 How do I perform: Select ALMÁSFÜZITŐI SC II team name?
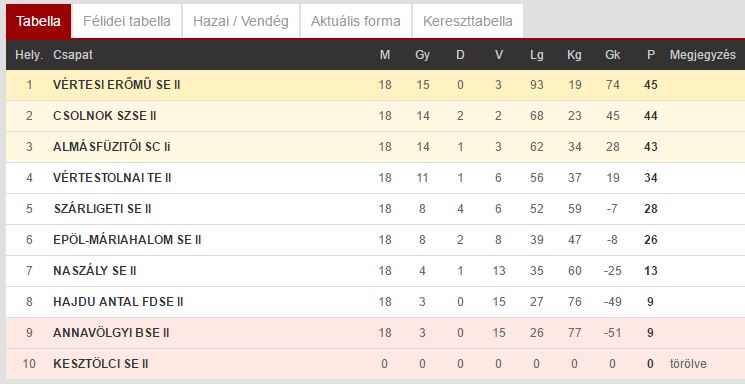[x=112, y=147]
